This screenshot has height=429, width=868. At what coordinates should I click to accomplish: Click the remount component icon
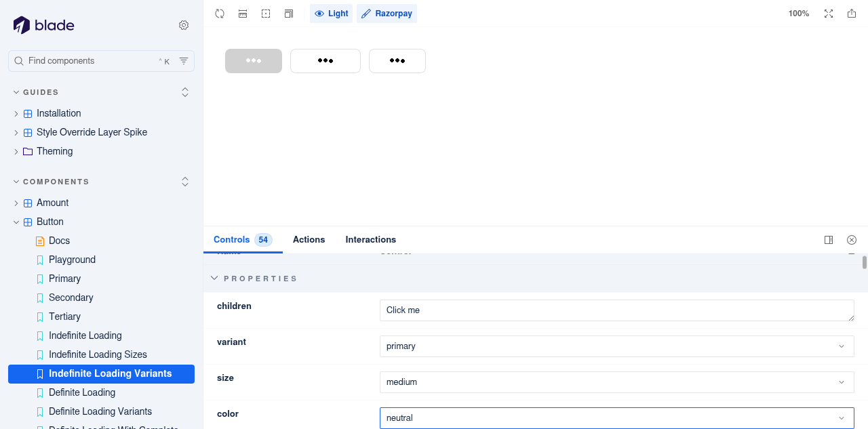(x=220, y=14)
